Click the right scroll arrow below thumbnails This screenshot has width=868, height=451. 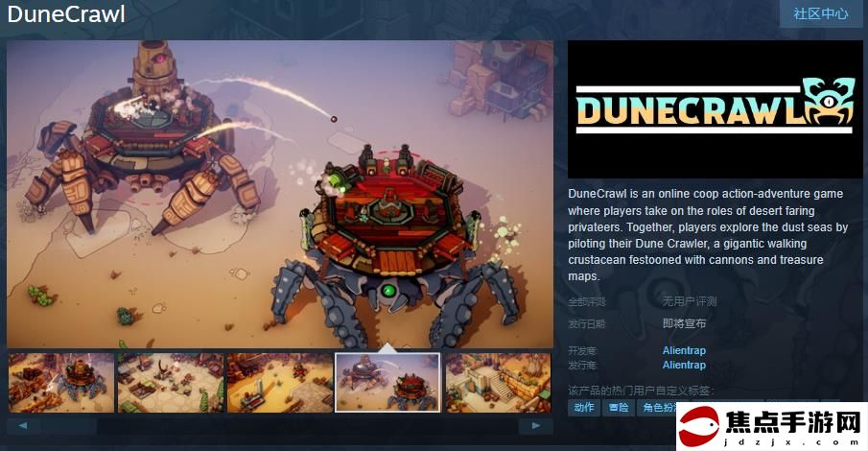pyautogui.click(x=535, y=425)
